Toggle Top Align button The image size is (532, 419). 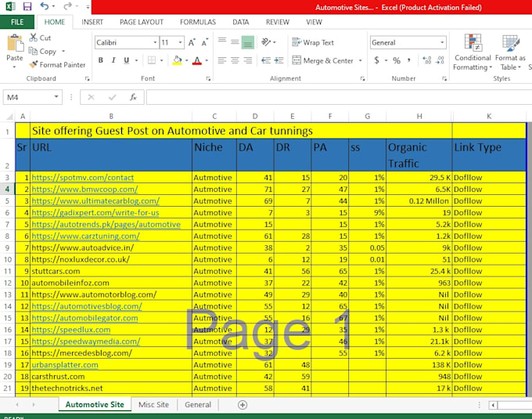(222, 42)
